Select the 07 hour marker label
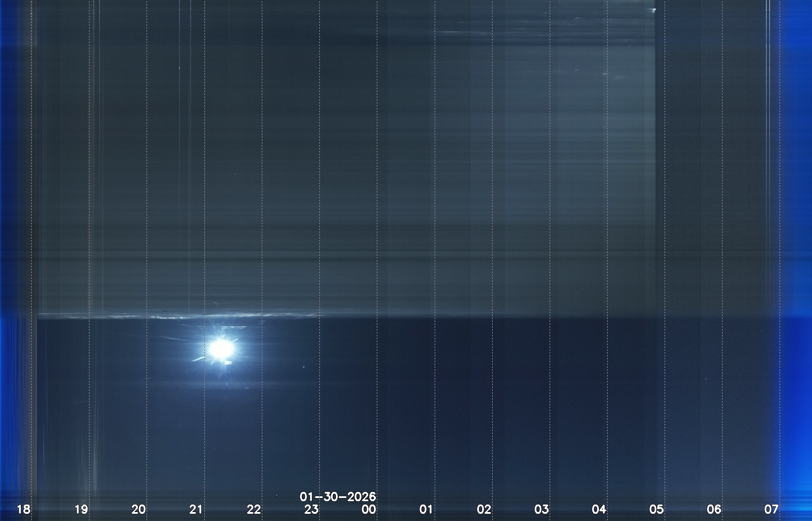812x521 pixels. click(x=771, y=510)
